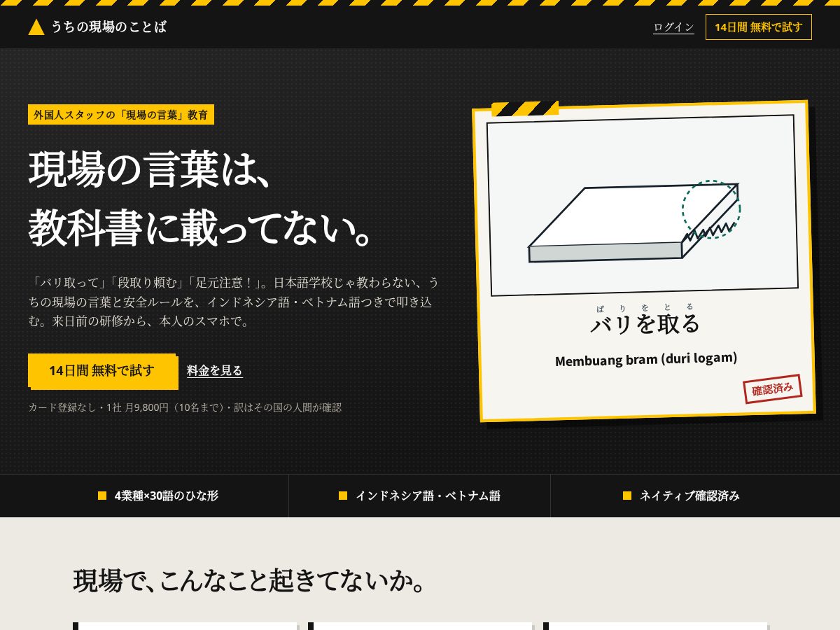Screen dimensions: 840x630
Task: Click the card word バリを取る
Action: [x=645, y=324]
